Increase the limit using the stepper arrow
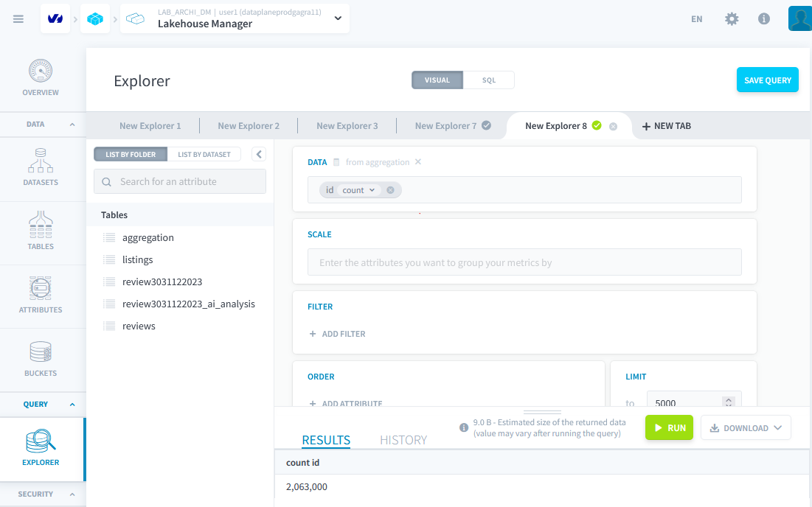Screen dimensions: 812x507 pos(728,399)
